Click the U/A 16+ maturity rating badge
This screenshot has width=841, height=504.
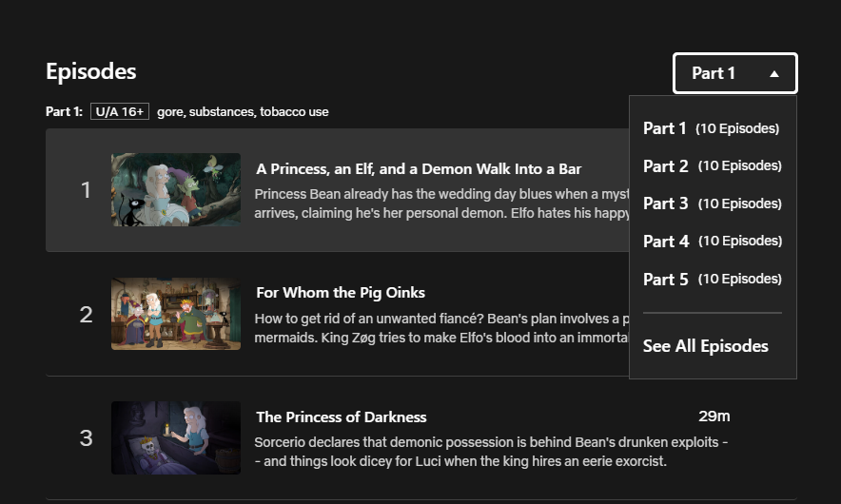point(120,111)
